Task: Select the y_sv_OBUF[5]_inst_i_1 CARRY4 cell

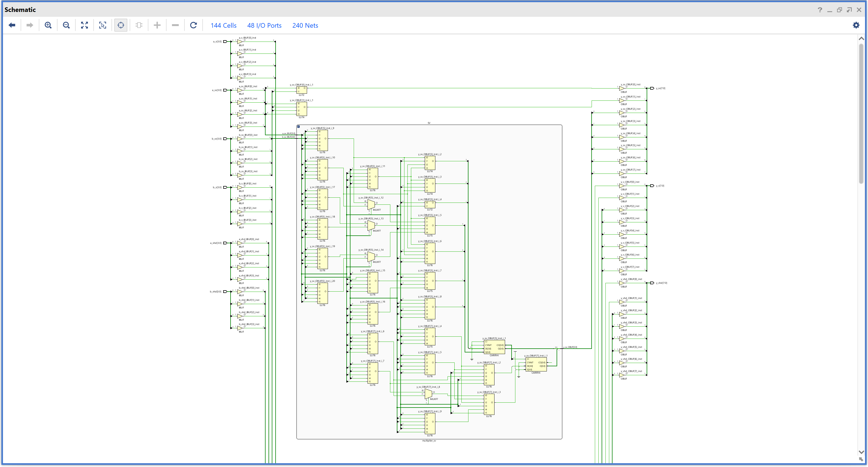Action: [494, 347]
